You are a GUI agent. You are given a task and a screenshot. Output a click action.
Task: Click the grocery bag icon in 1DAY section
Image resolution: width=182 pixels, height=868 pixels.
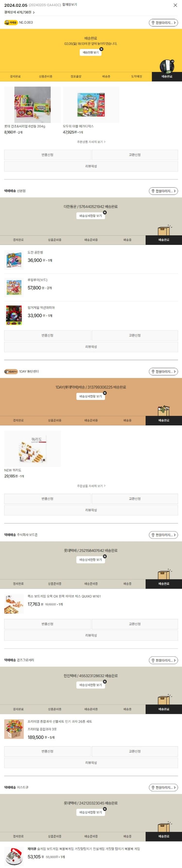[164, 410]
